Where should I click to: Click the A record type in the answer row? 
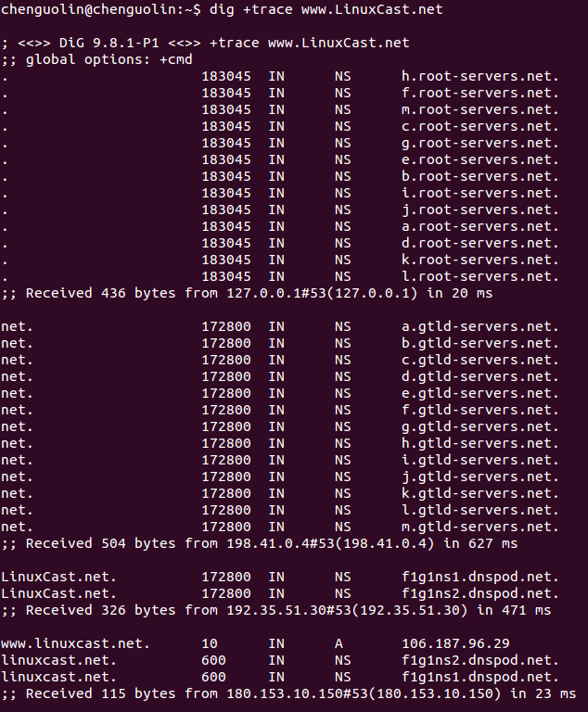coord(339,643)
